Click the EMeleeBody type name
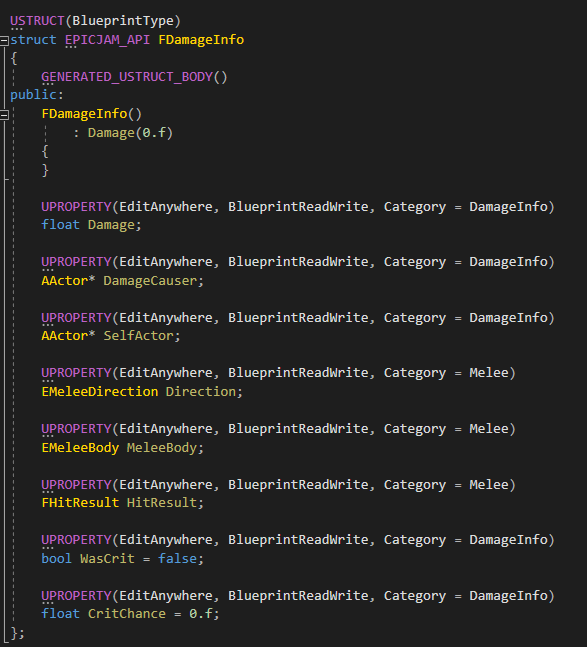Screen dimensions: 587x647 pyautogui.click(x=80, y=448)
